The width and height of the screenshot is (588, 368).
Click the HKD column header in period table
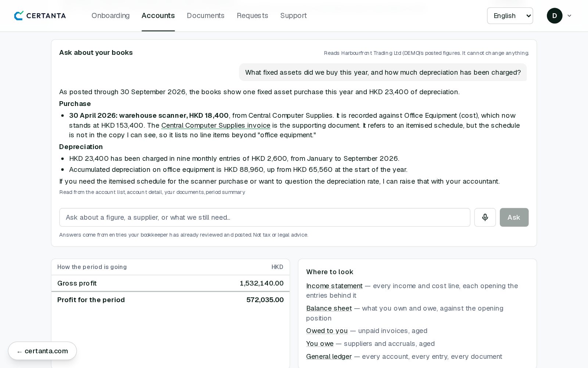click(277, 267)
